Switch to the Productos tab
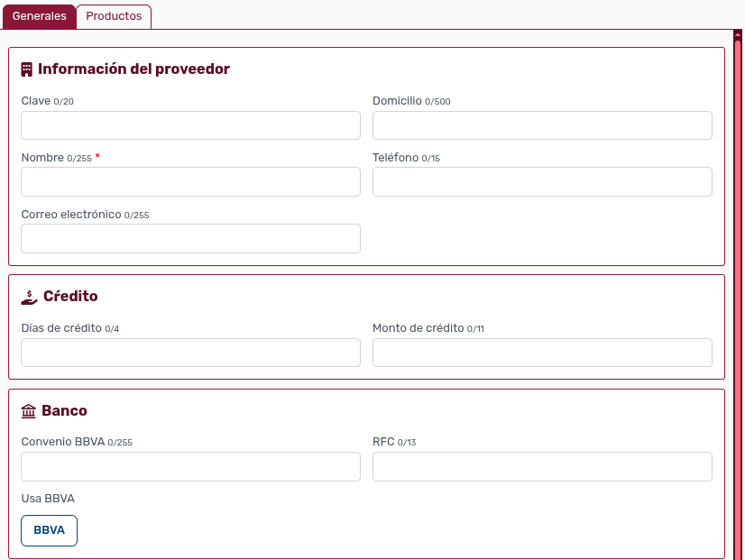The image size is (745, 560). [114, 16]
